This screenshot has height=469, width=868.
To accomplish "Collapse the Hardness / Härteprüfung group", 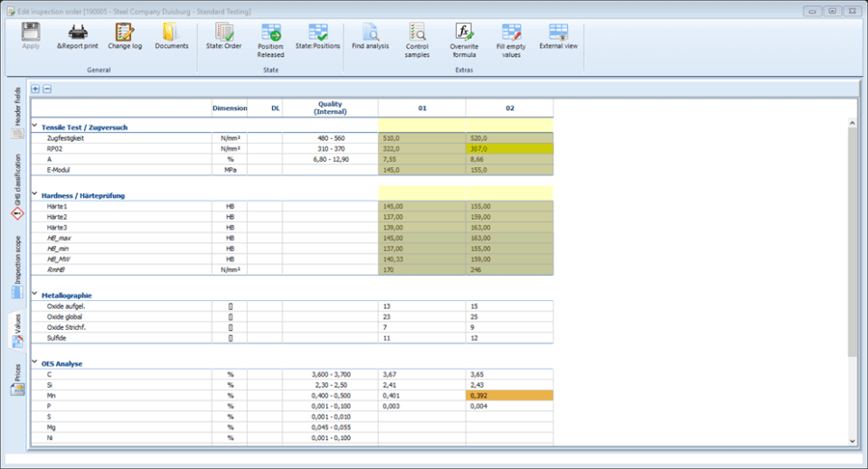I will pyautogui.click(x=35, y=194).
